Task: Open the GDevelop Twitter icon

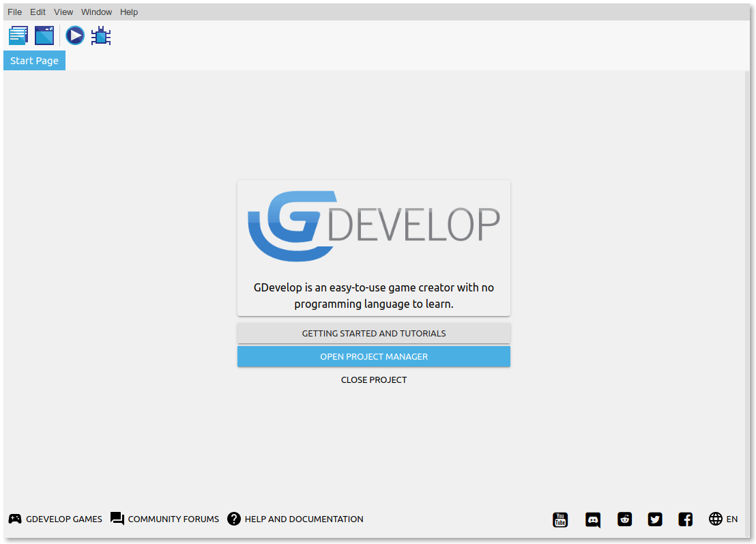Action: tap(655, 519)
